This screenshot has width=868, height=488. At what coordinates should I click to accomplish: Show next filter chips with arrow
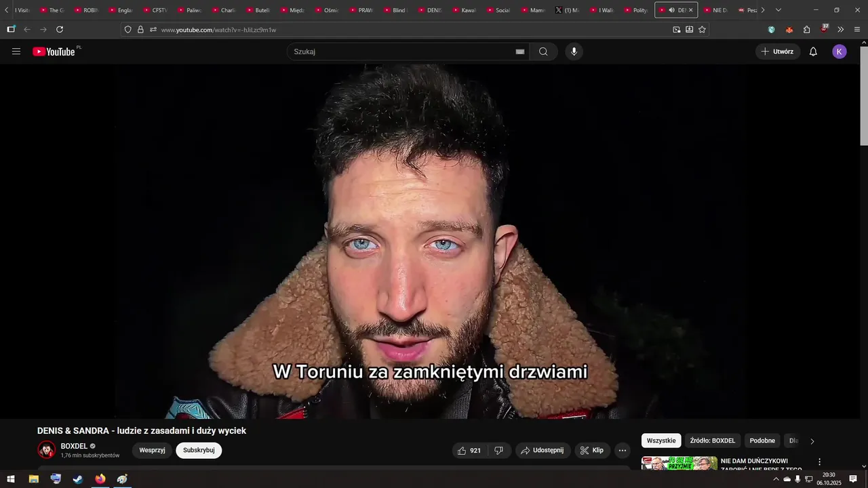pos(812,441)
